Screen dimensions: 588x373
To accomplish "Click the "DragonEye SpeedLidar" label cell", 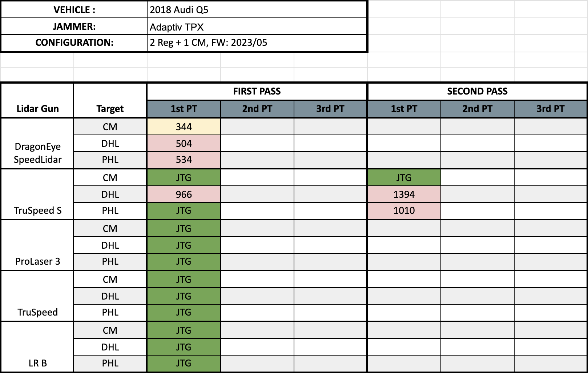I will 37,153.
